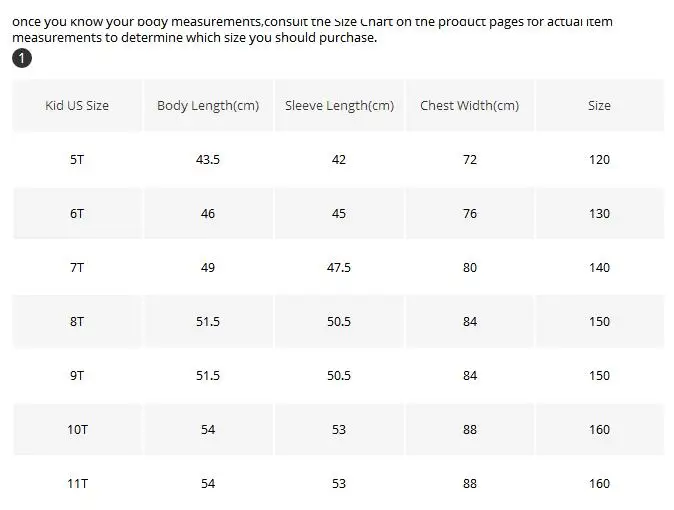674x510 pixels.
Task: Select the 47.5 sleeve length value
Action: pos(339,267)
